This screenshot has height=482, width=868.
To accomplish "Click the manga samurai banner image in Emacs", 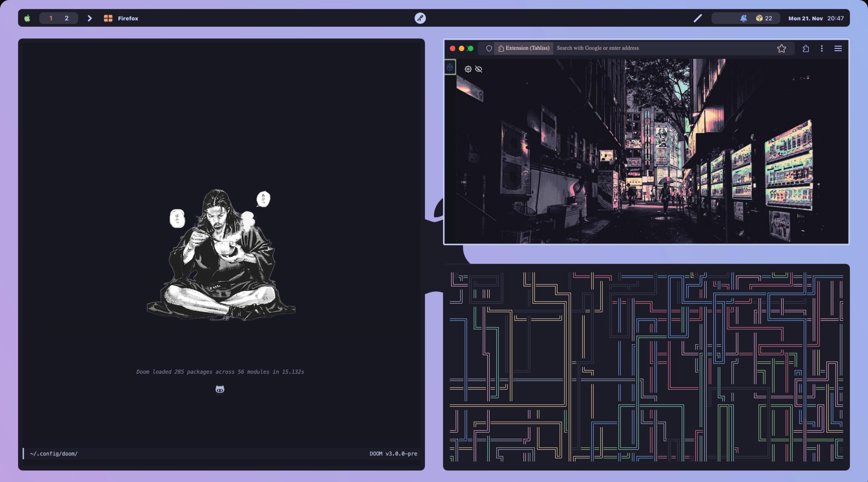I will 221,255.
